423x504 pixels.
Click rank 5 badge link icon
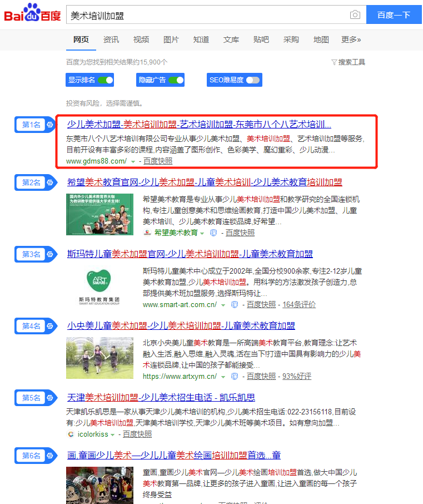click(50, 398)
